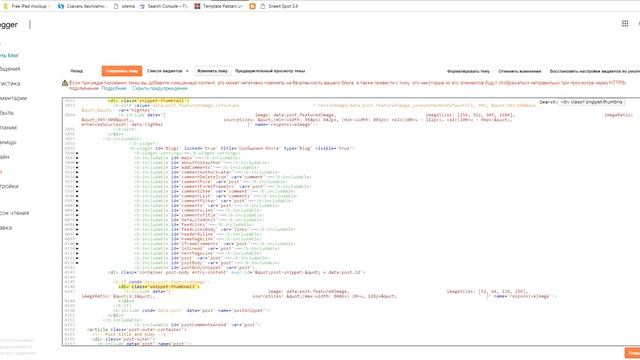The height and width of the screenshot is (360, 640).
Task: Expand the folded 'main' includable line
Action: (77, 158)
